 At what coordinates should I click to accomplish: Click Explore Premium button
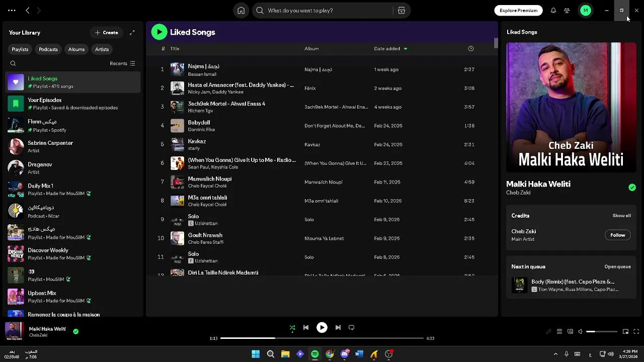[518, 11]
